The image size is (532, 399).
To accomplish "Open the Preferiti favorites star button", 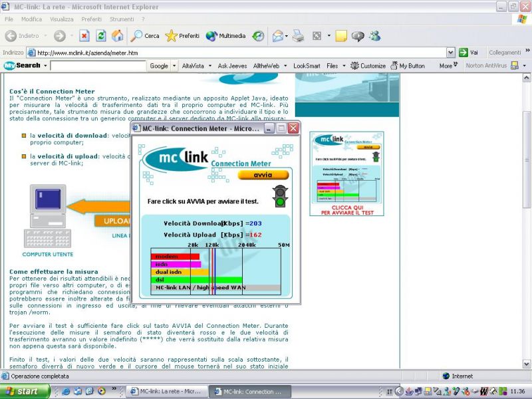I will 182,36.
